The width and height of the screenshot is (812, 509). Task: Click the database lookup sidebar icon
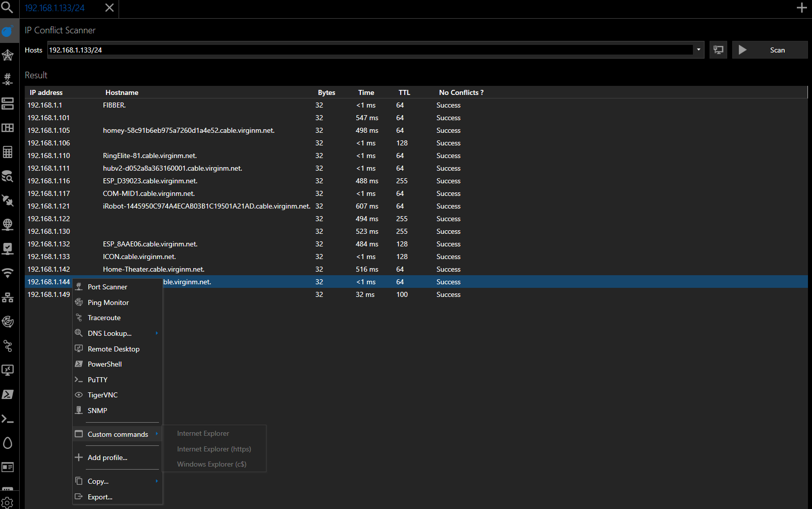click(8, 176)
